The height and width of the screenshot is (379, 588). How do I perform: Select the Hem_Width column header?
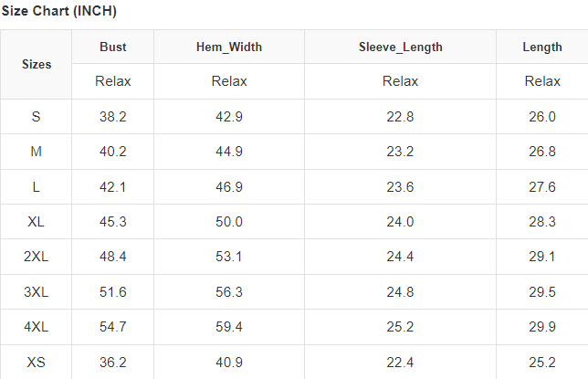pos(229,47)
